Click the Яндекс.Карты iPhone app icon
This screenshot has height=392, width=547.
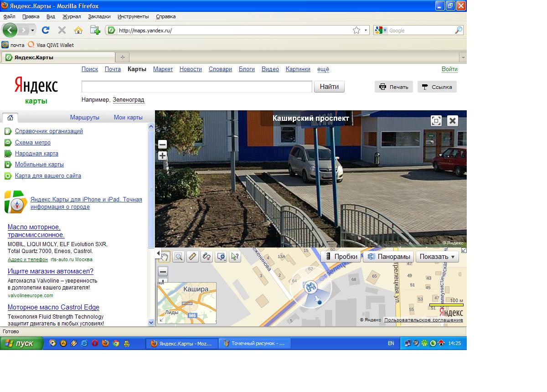pyautogui.click(x=16, y=202)
